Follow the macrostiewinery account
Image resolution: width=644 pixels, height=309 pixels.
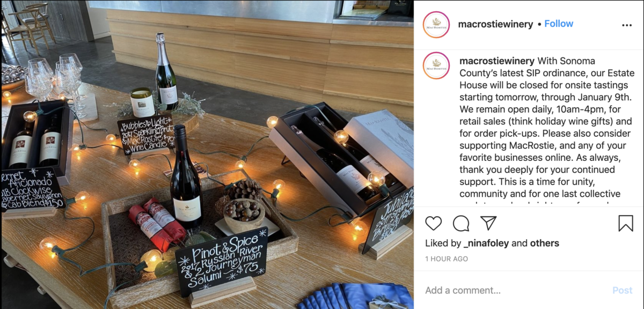559,24
